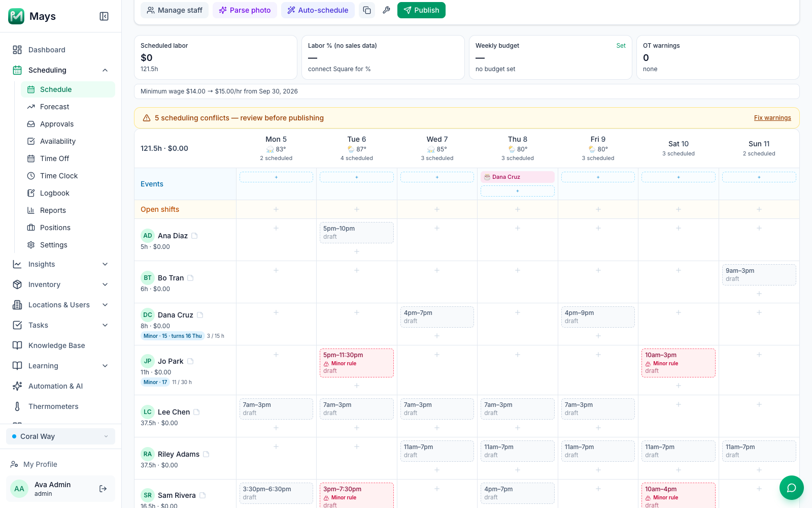The image size is (812, 508).
Task: Open the Coral Way location dropdown
Action: (60, 436)
